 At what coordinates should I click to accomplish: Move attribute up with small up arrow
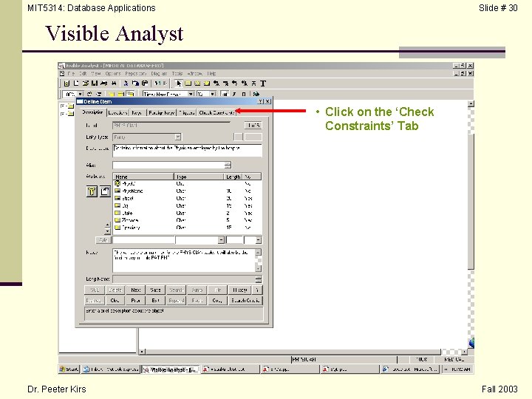(108, 225)
